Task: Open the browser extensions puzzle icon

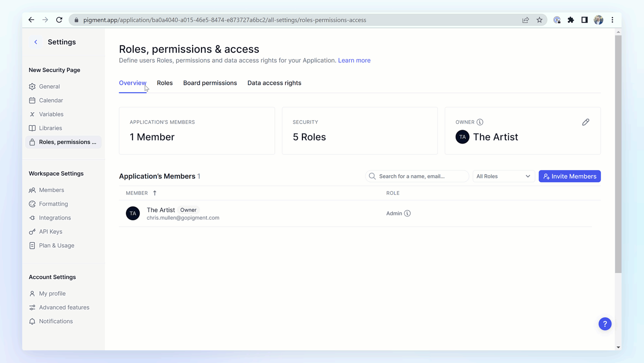Action: [x=571, y=20]
